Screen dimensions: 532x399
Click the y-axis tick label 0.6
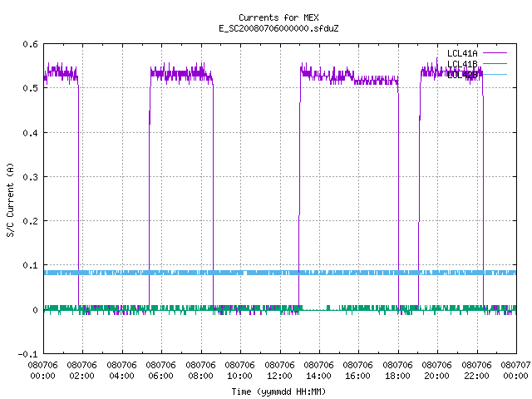(x=30, y=44)
